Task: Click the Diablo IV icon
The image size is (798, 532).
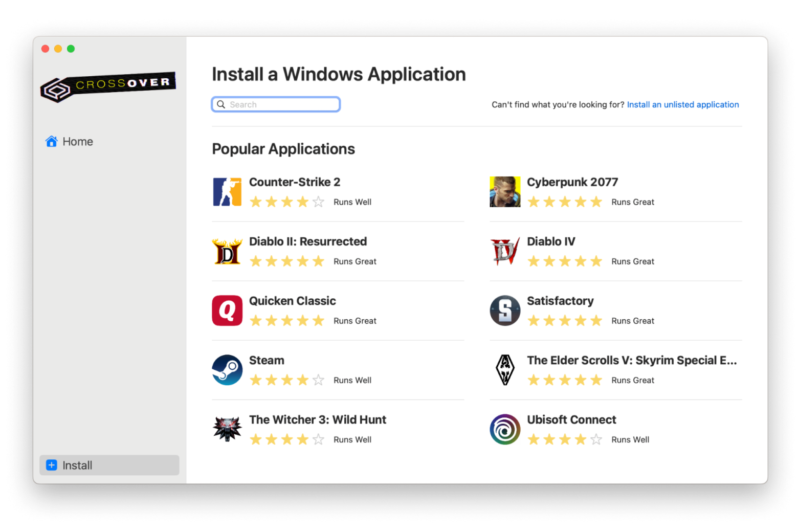Action: 505,251
